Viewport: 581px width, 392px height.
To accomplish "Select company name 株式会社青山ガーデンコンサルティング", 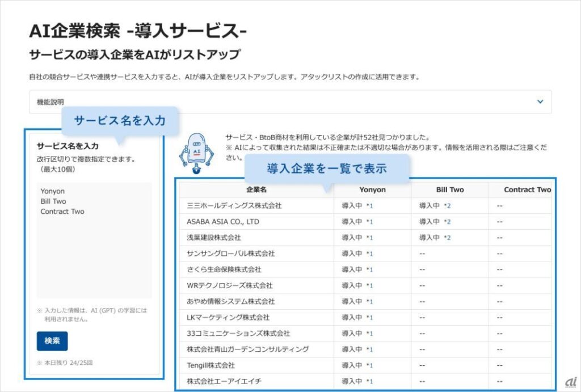I will (x=248, y=349).
